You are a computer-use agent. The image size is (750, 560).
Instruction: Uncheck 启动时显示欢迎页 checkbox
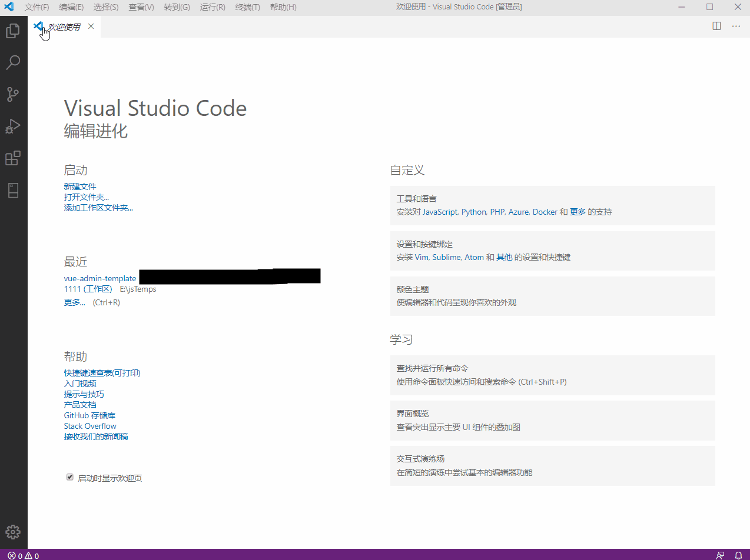pos(69,477)
